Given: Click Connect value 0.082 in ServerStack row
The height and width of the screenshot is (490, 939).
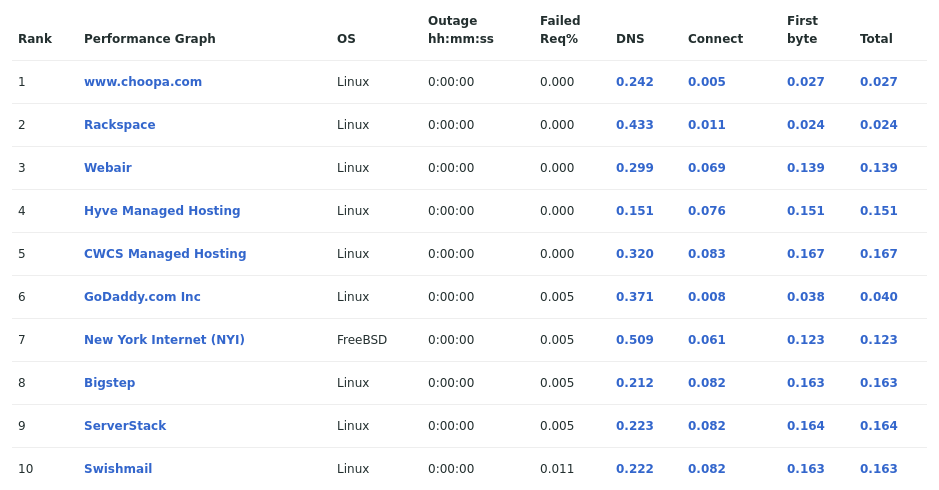Looking at the screenshot, I should (x=707, y=426).
